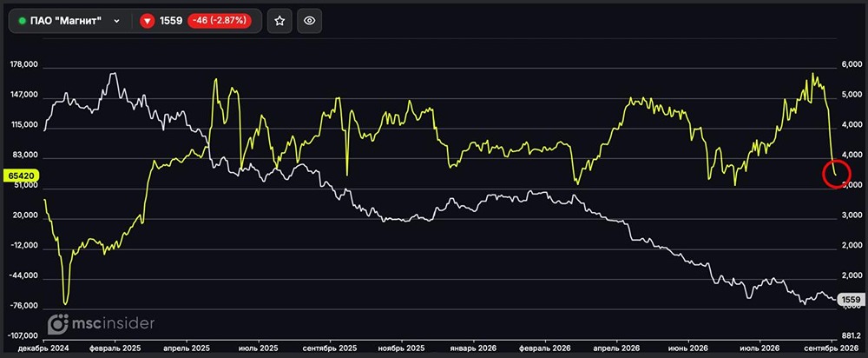868x358 pixels.
Task: Click the -12,000 left axis value
Action: click(24, 246)
